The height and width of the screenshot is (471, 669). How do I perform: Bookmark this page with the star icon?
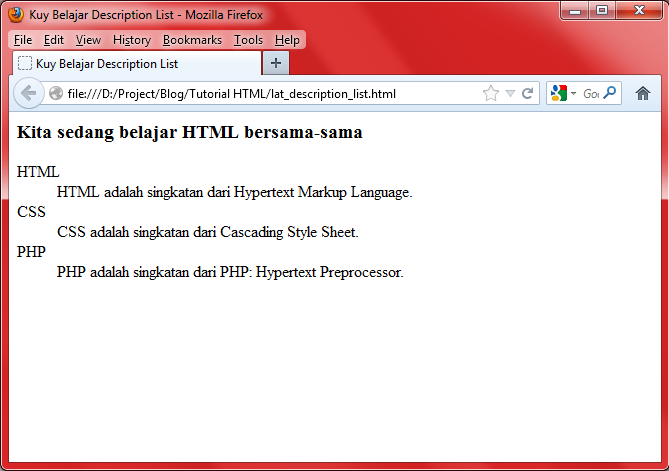tap(491, 93)
